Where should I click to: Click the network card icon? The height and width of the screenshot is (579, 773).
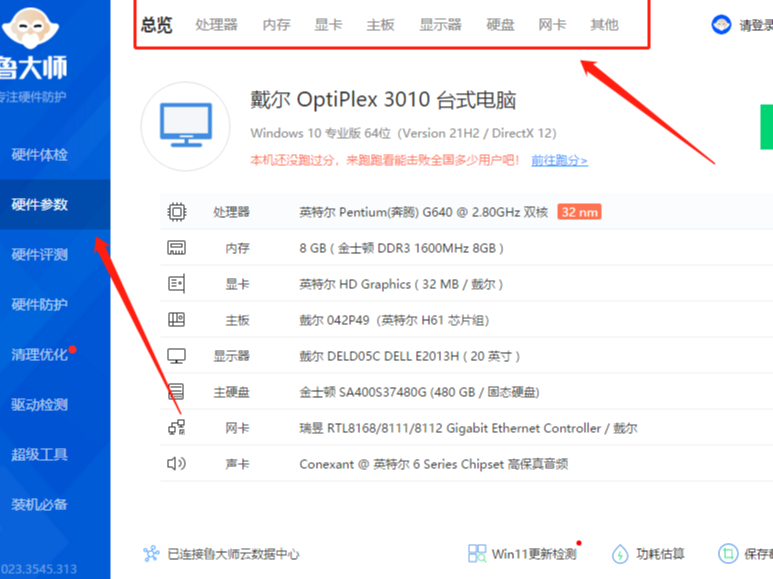pos(176,428)
